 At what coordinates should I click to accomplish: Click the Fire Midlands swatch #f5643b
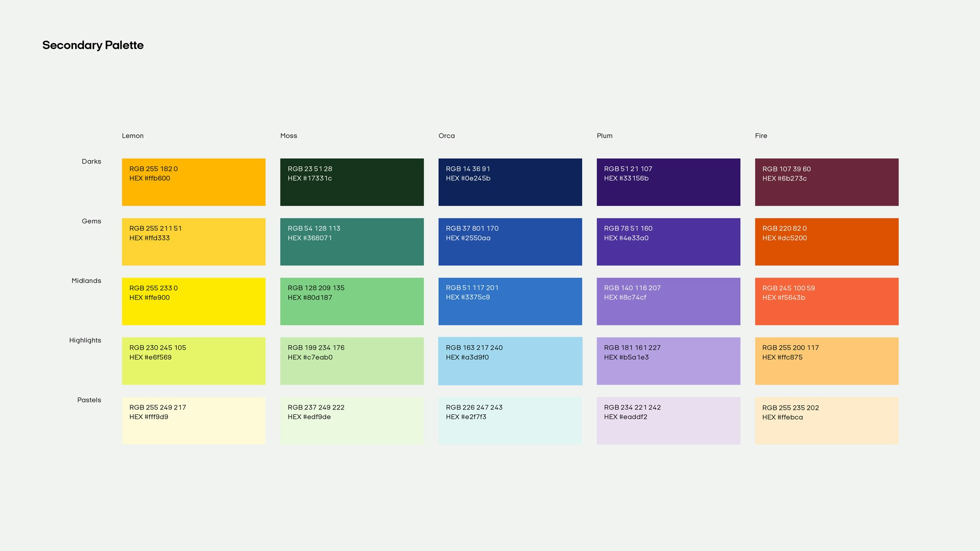[x=826, y=301]
